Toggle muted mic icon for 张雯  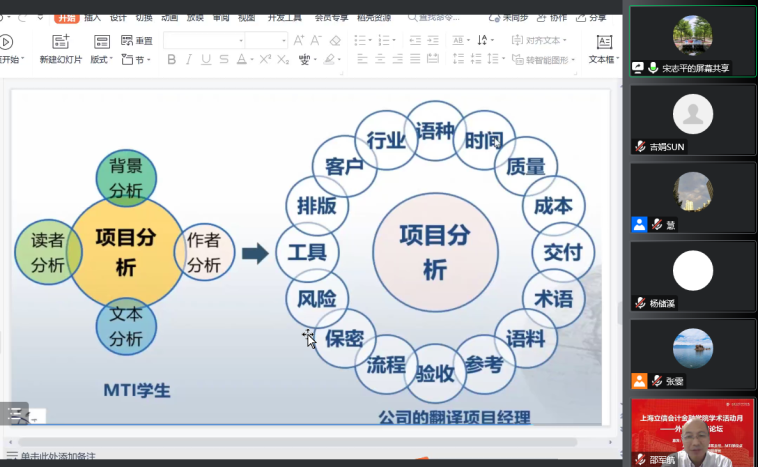point(657,381)
